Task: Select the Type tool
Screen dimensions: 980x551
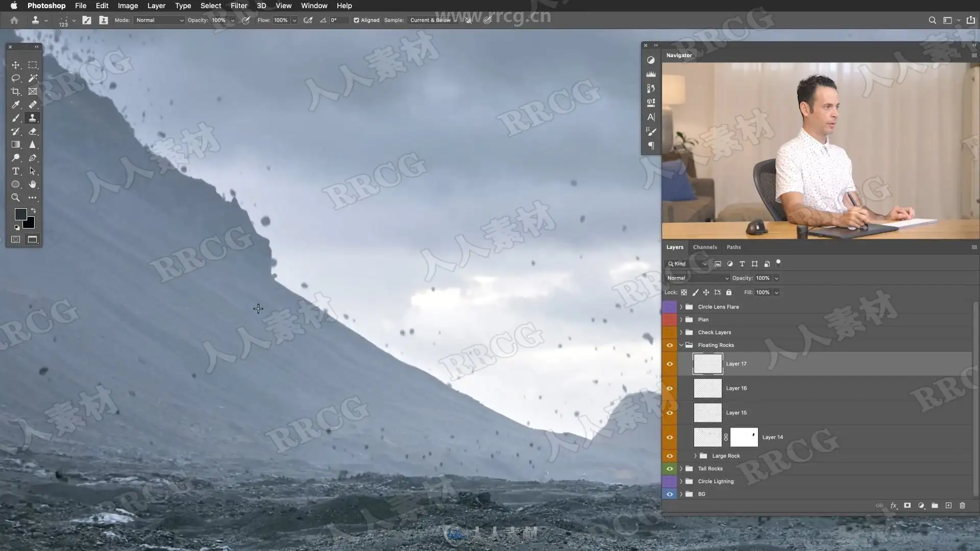Action: 16,171
